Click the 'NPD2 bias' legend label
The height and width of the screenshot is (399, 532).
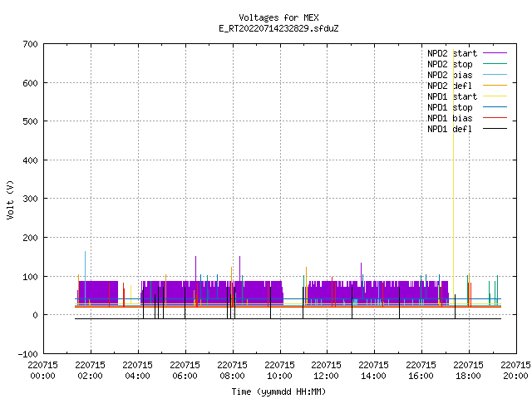click(450, 75)
